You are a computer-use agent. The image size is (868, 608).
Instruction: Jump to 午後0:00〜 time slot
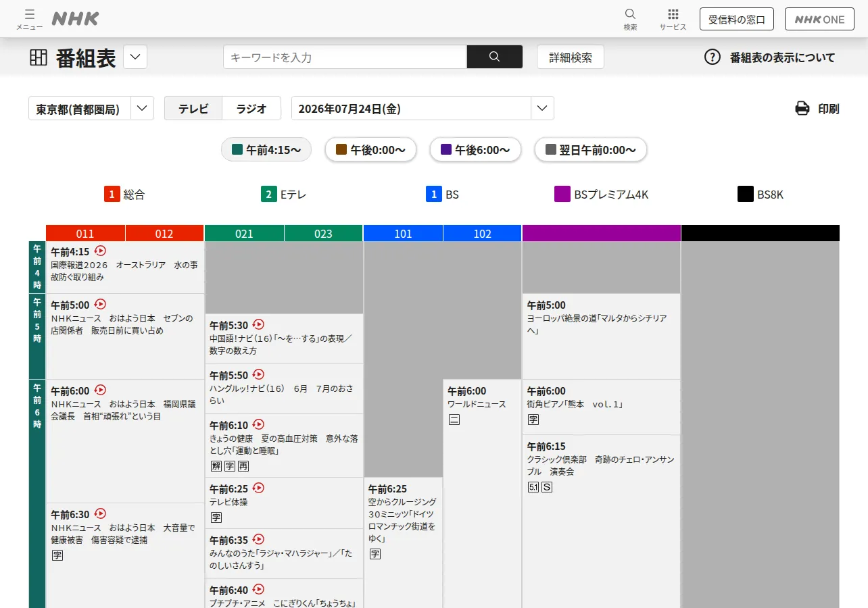click(x=370, y=149)
